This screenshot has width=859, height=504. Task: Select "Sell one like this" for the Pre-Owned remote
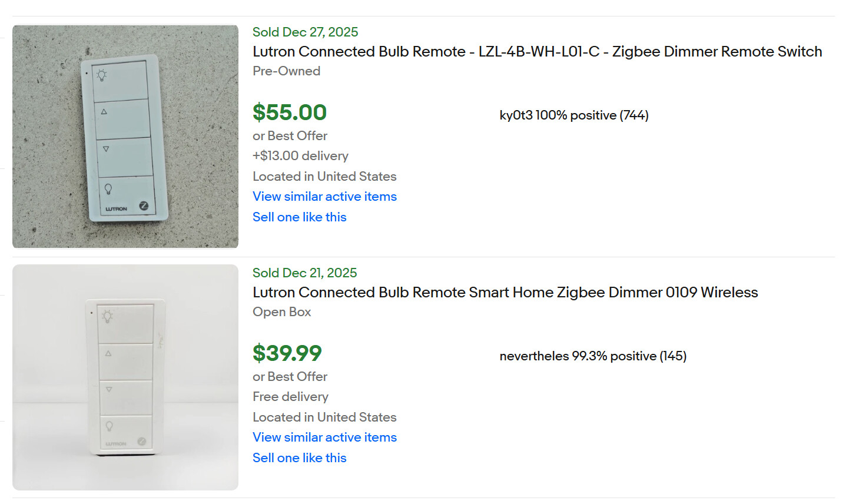click(x=299, y=217)
